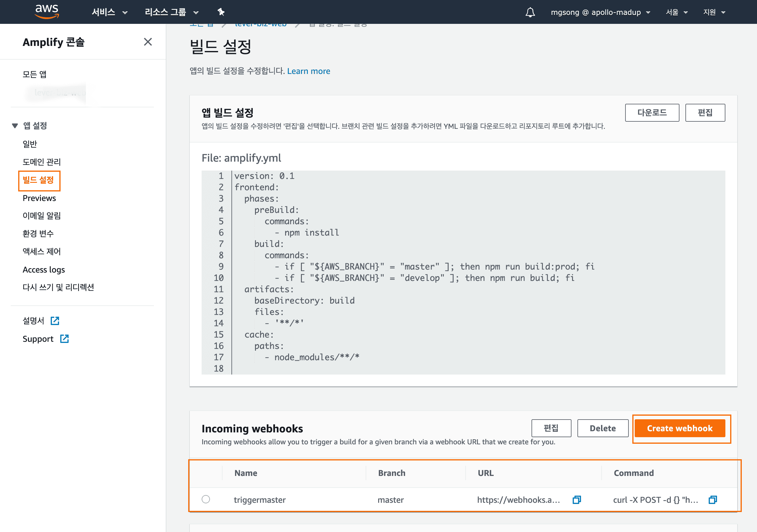Open 액세스 제어 in sidebar

coord(41,251)
